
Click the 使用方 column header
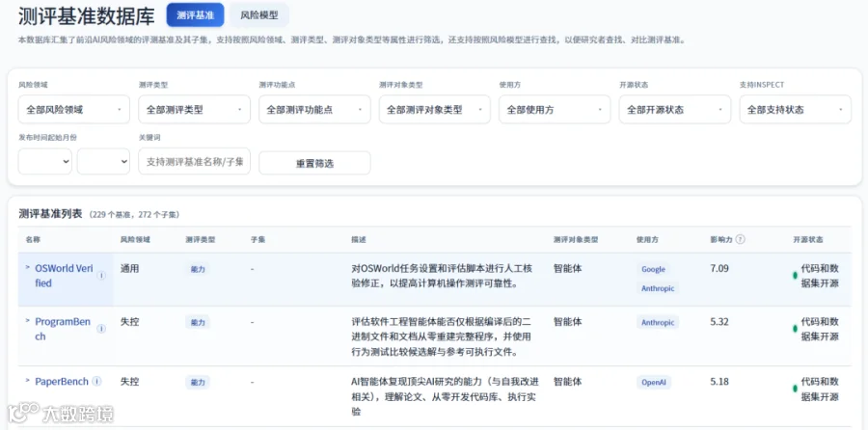648,240
